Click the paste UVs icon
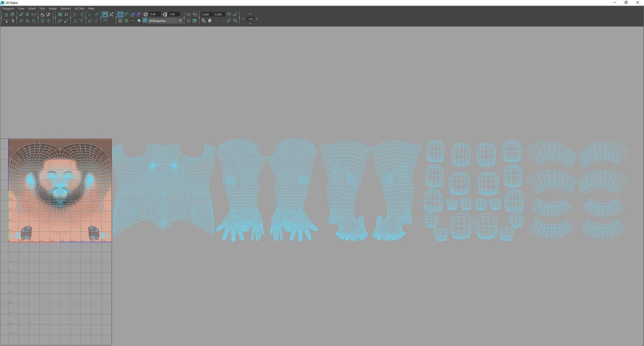 pos(210,21)
